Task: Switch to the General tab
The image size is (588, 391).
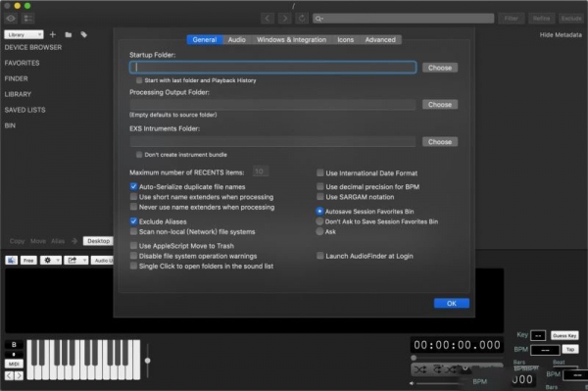Action: 205,40
